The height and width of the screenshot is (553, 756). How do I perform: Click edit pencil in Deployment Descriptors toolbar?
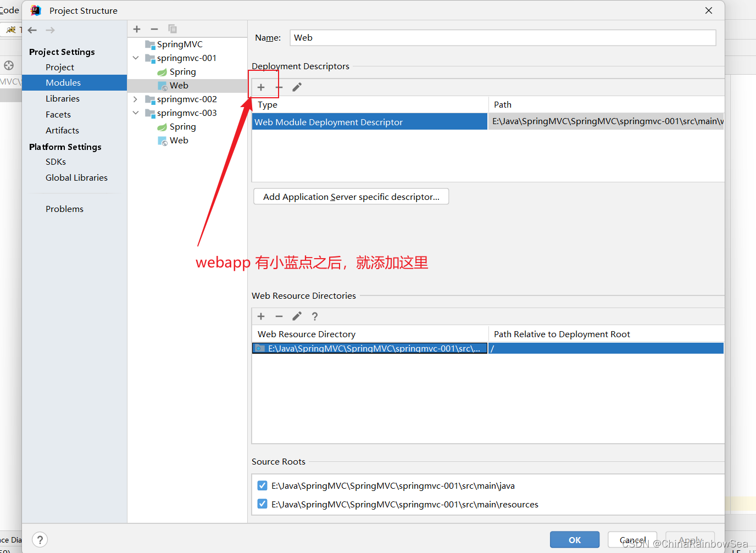pos(297,87)
